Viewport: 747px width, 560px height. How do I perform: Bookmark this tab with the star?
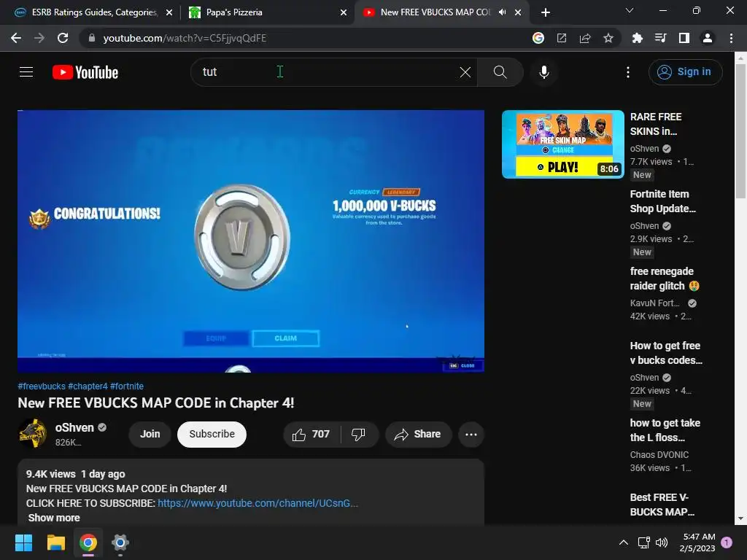[x=608, y=38]
